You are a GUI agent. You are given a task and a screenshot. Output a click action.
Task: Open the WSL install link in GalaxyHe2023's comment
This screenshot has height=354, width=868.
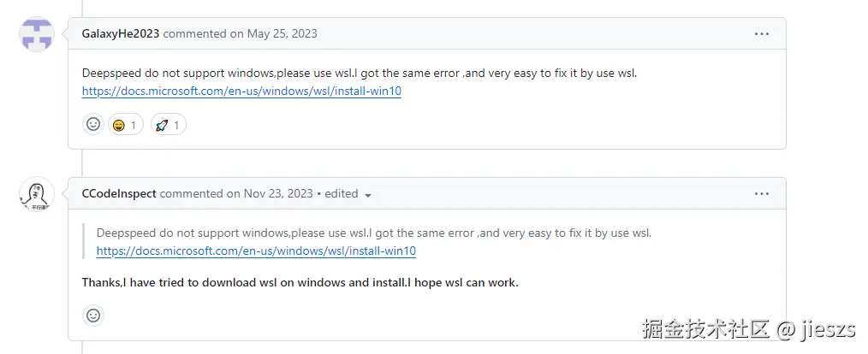[x=241, y=91]
